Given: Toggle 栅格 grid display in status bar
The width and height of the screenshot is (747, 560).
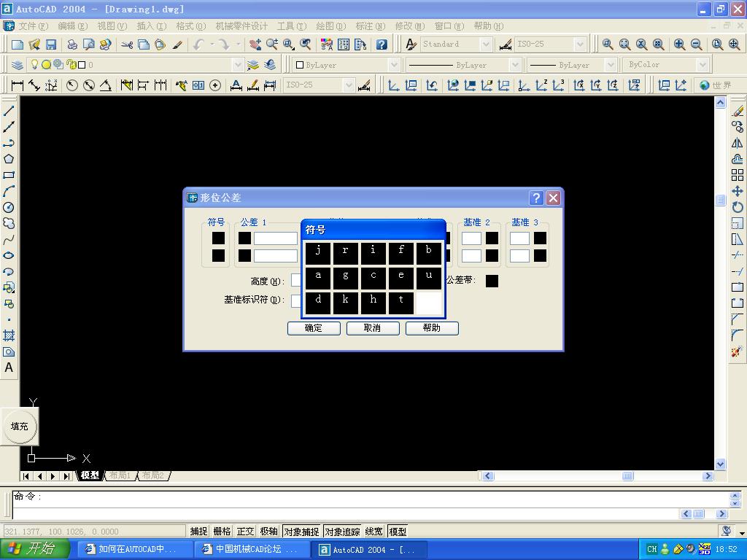Looking at the screenshot, I should pyautogui.click(x=222, y=532).
